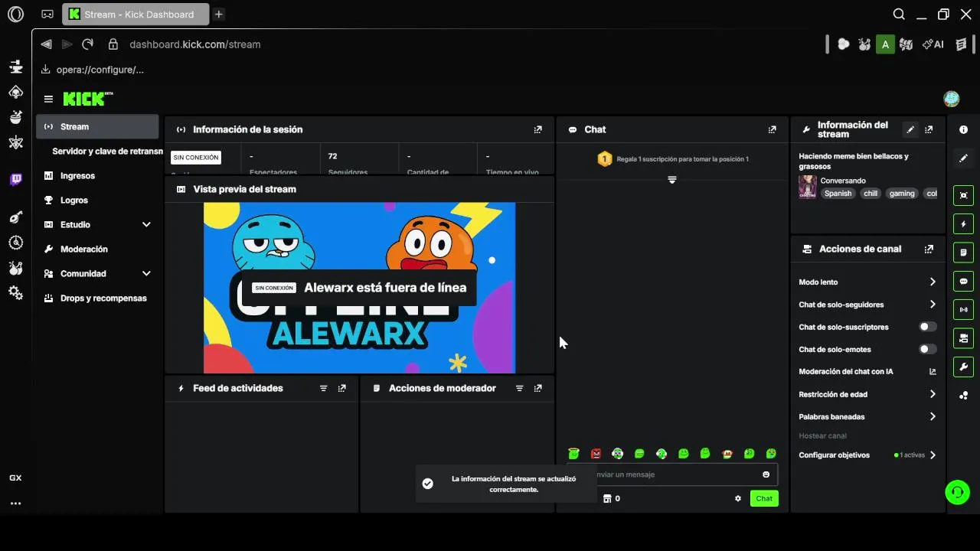Viewport: 980px width, 551px height.
Task: Toggle the lightning bolt widget in right rail
Action: coord(963,224)
